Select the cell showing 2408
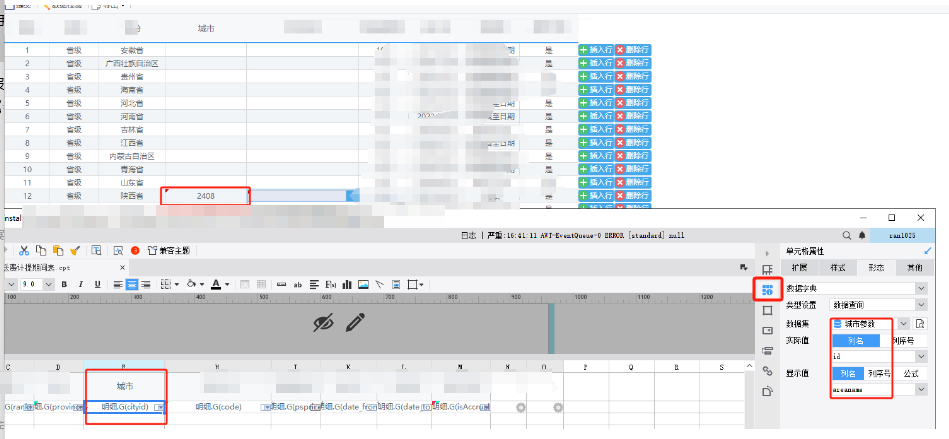This screenshot has width=949, height=439. coord(206,196)
